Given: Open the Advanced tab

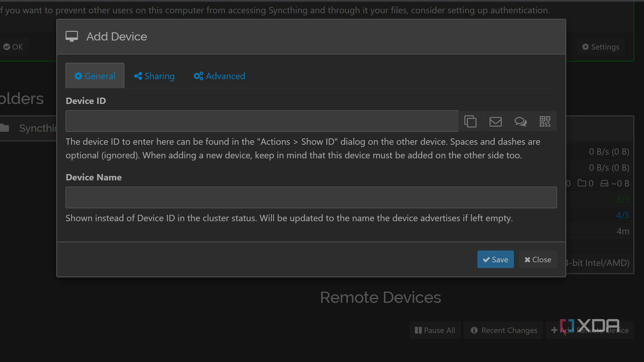Looking at the screenshot, I should [x=219, y=76].
